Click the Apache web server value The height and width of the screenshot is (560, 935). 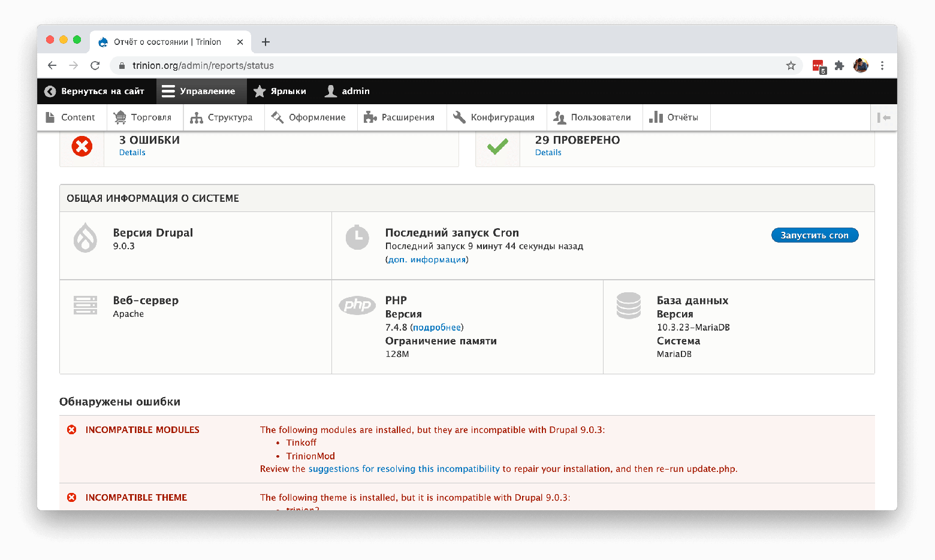click(x=128, y=314)
